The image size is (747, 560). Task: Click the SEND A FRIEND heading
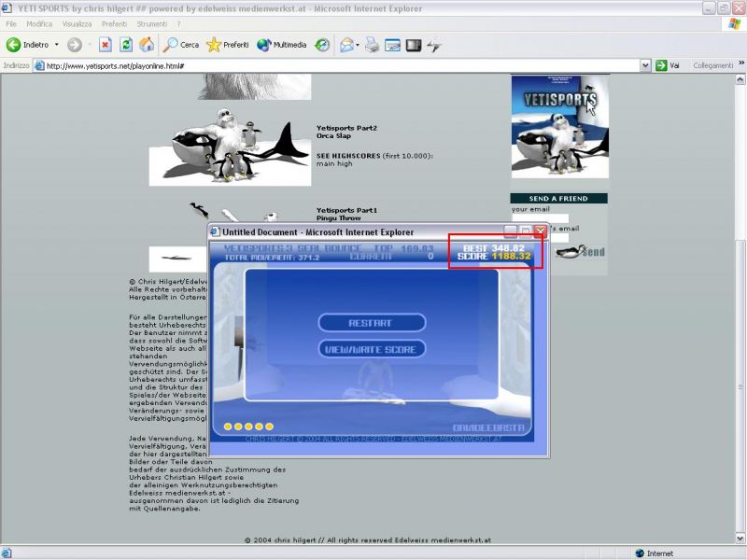tap(558, 199)
